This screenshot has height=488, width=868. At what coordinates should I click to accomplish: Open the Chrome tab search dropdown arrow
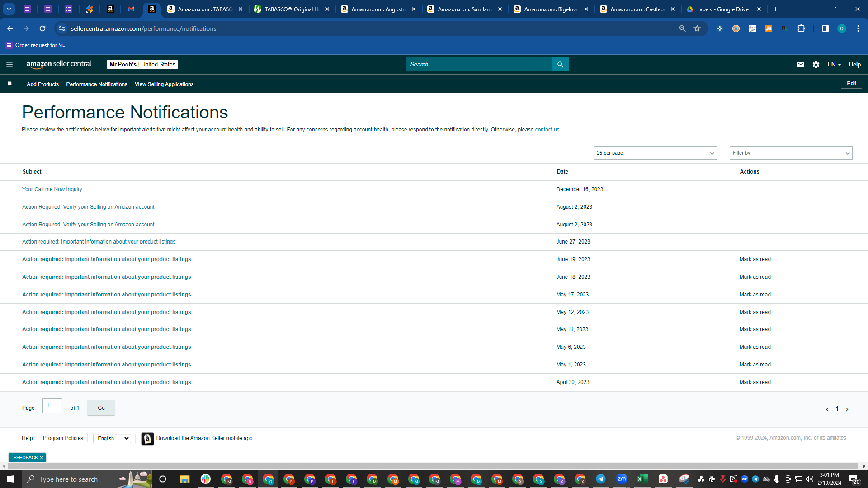(9, 9)
